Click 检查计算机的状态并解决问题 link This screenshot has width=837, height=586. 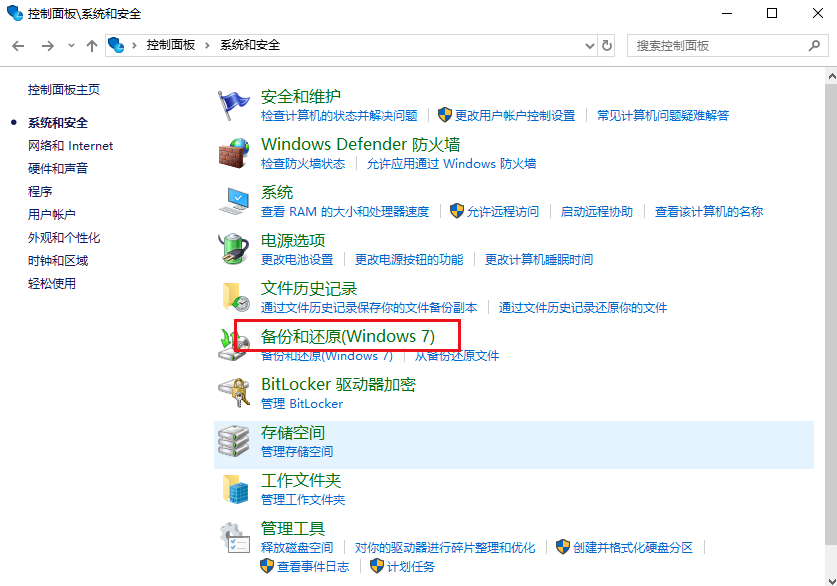click(339, 115)
